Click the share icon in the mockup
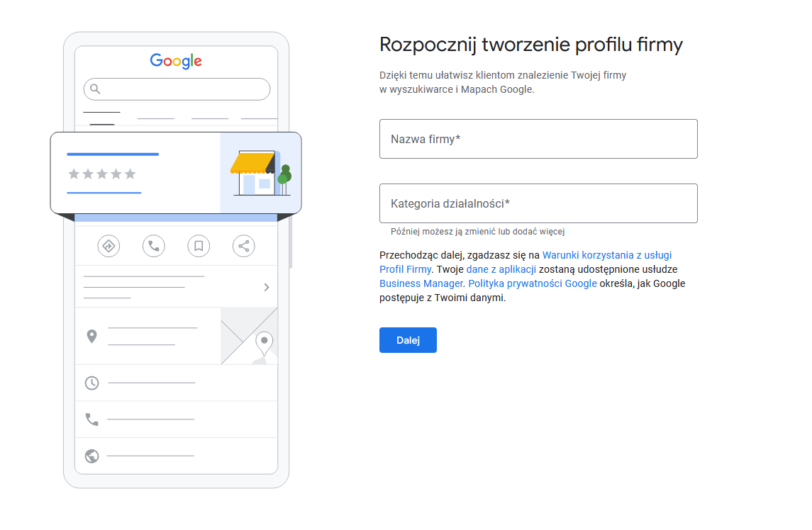Viewport: 812px width, 530px height. tap(243, 246)
